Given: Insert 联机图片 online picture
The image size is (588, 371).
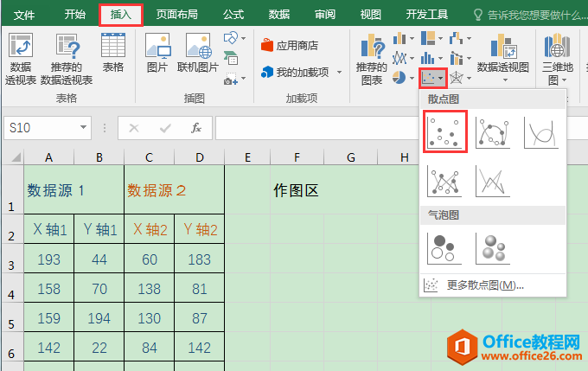Looking at the screenshot, I should tap(198, 53).
